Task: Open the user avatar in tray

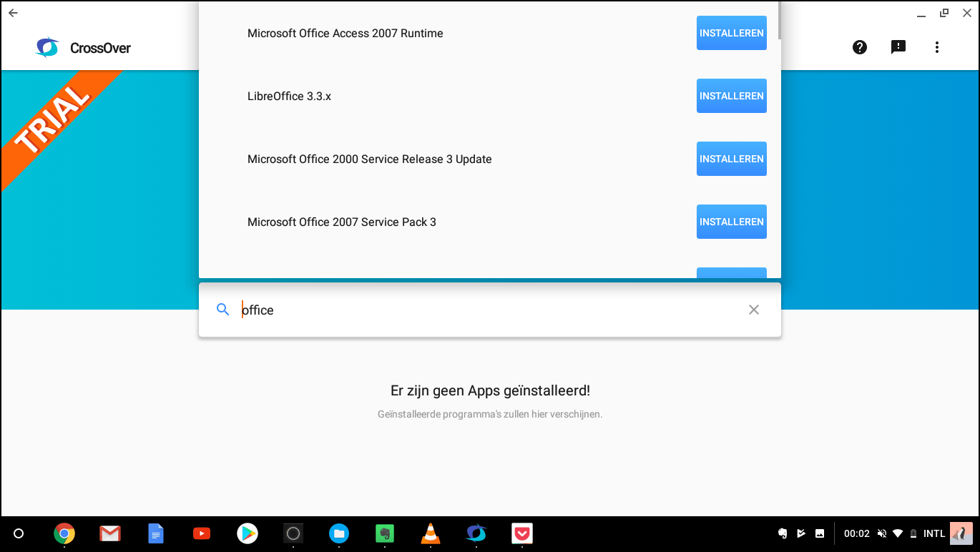Action: (x=961, y=533)
